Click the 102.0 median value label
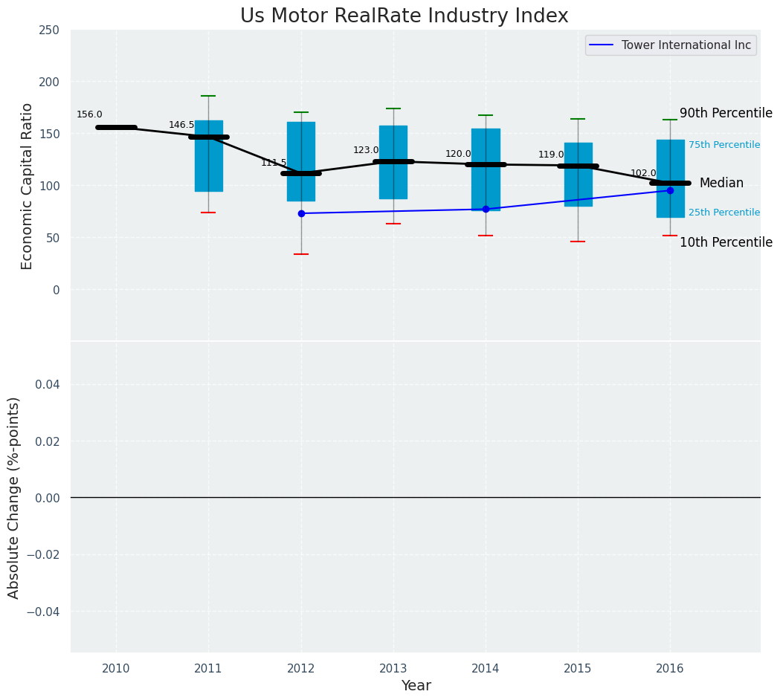 [x=643, y=173]
